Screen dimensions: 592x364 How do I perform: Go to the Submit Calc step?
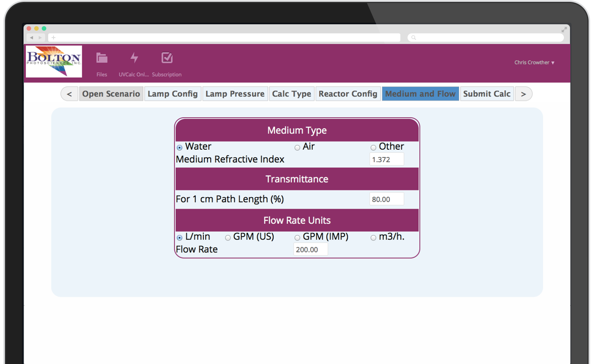(487, 94)
